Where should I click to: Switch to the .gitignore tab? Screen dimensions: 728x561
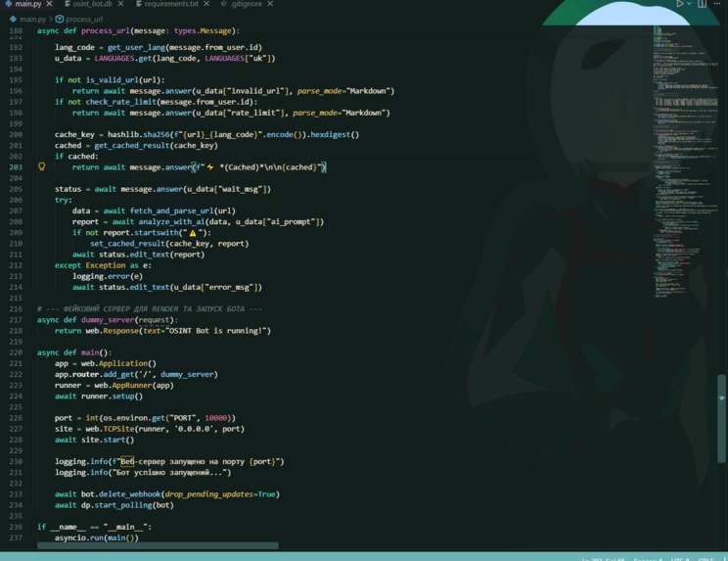click(246, 4)
